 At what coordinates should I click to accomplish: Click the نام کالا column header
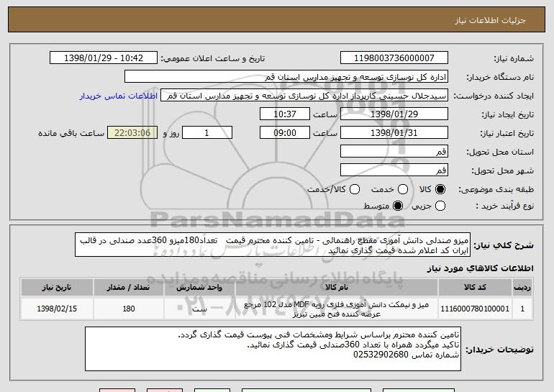coord(337,288)
